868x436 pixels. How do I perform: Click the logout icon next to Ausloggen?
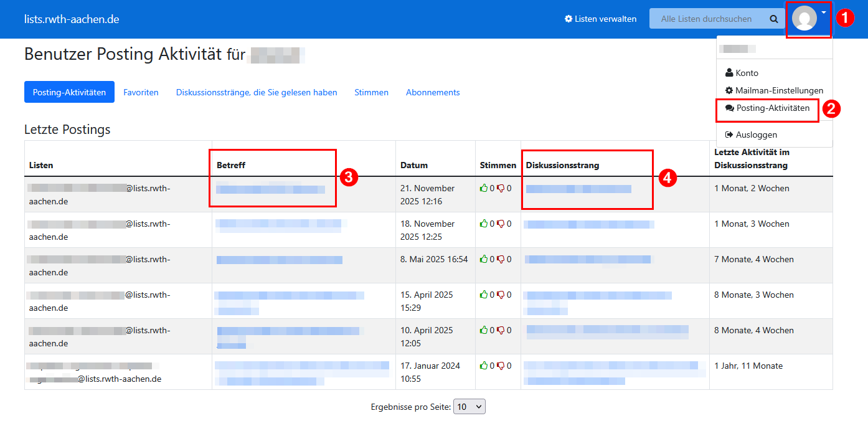[x=729, y=135]
